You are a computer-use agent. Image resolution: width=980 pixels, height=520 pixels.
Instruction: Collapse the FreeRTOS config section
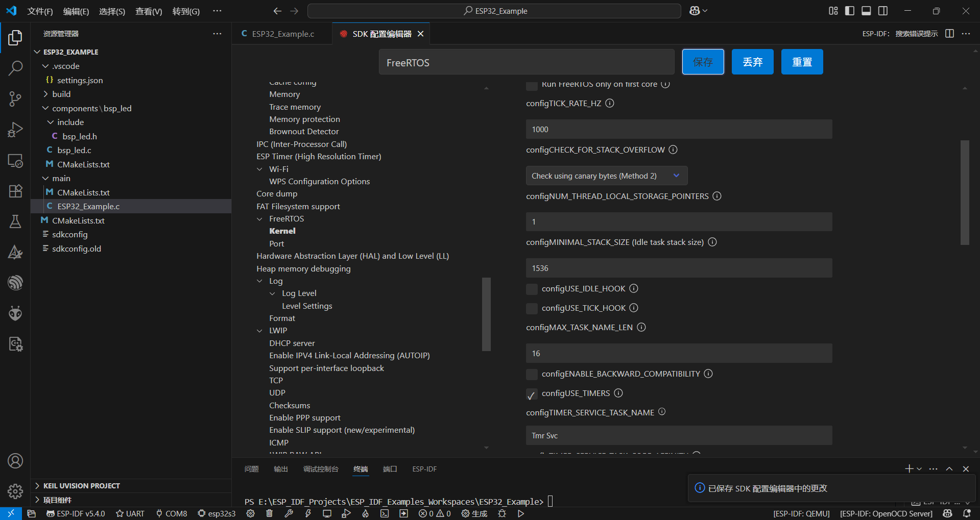(x=259, y=219)
